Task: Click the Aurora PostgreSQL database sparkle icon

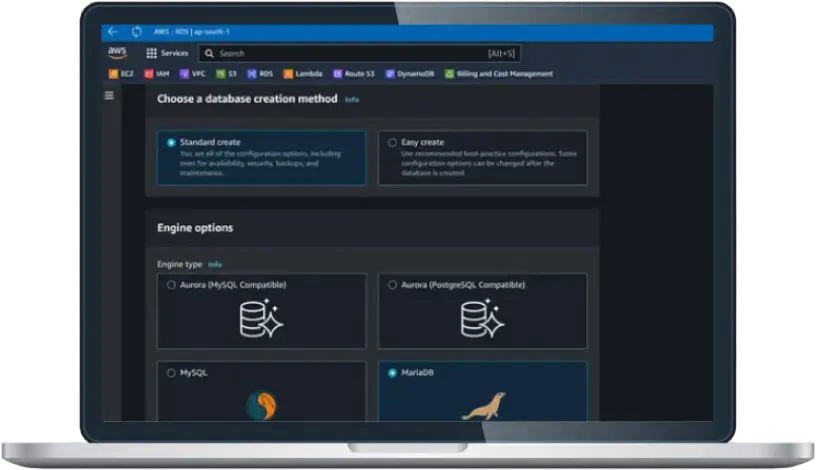Action: (x=482, y=319)
